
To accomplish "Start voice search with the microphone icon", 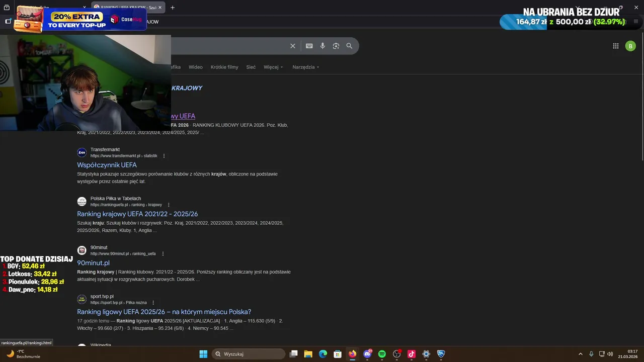I will [x=323, y=46].
